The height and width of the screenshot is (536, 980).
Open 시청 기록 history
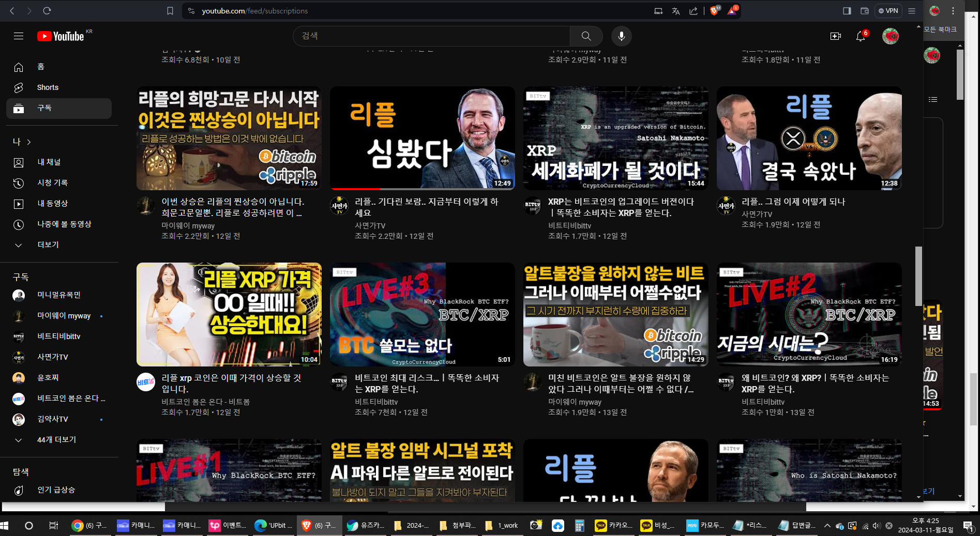tap(59, 183)
